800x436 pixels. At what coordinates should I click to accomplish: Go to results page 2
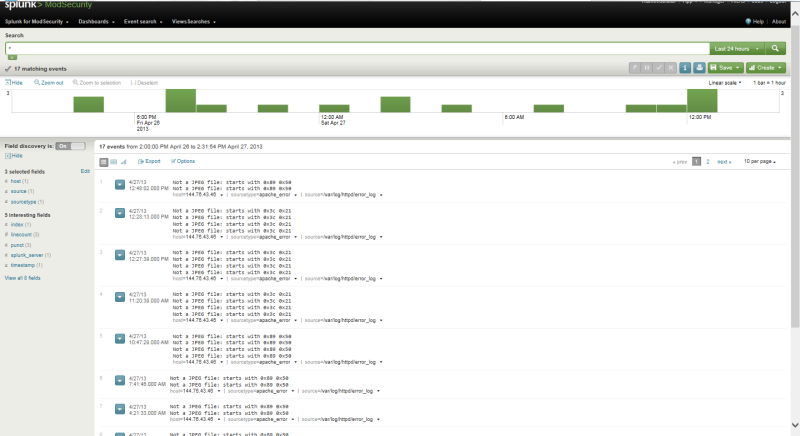(708, 162)
